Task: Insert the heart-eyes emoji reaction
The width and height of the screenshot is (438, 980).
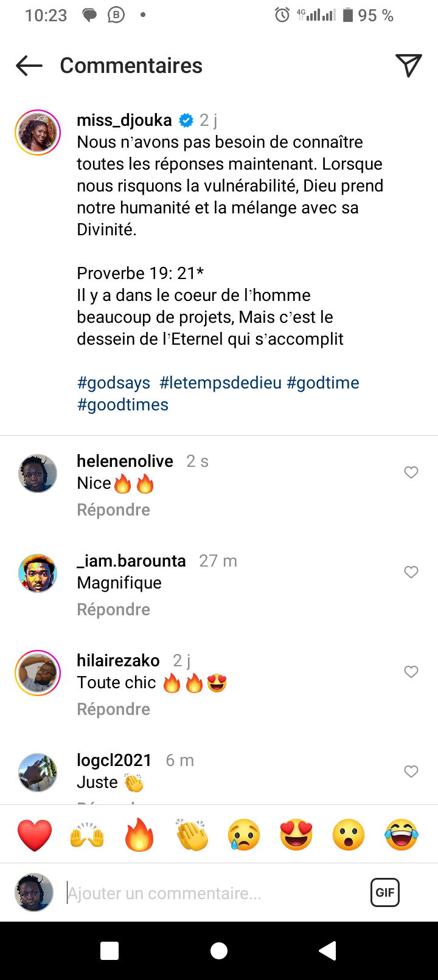Action: (x=296, y=835)
